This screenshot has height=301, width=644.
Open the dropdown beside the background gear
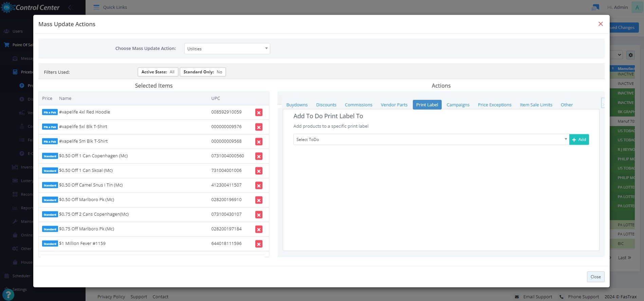[x=617, y=55]
